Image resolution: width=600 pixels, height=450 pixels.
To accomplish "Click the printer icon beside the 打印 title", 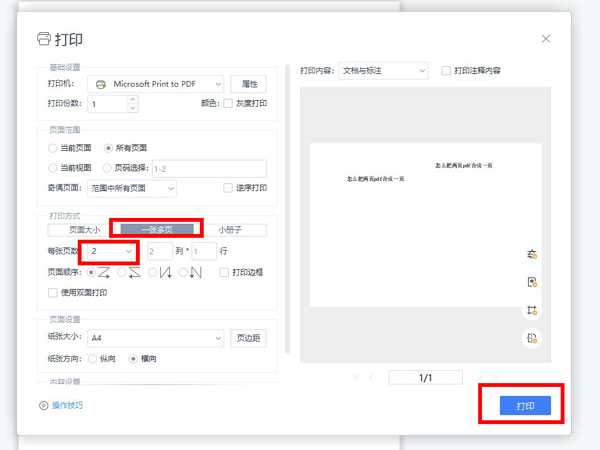I will (44, 39).
